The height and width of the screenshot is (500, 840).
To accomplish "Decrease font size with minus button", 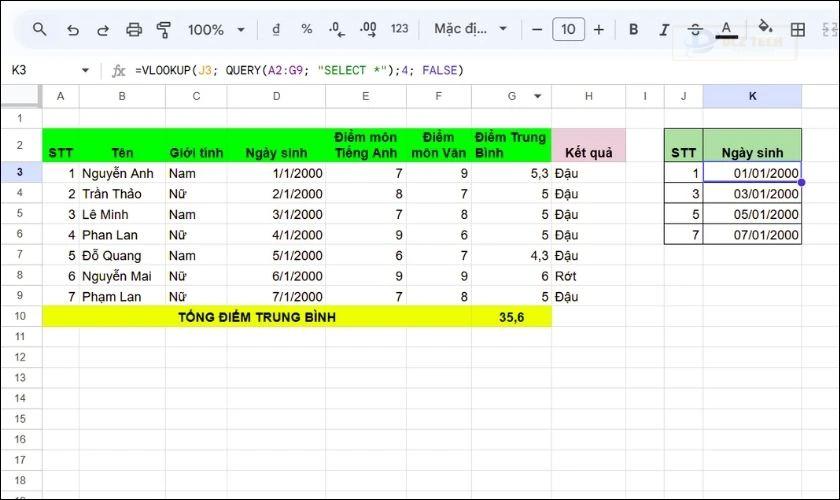I will click(x=537, y=29).
